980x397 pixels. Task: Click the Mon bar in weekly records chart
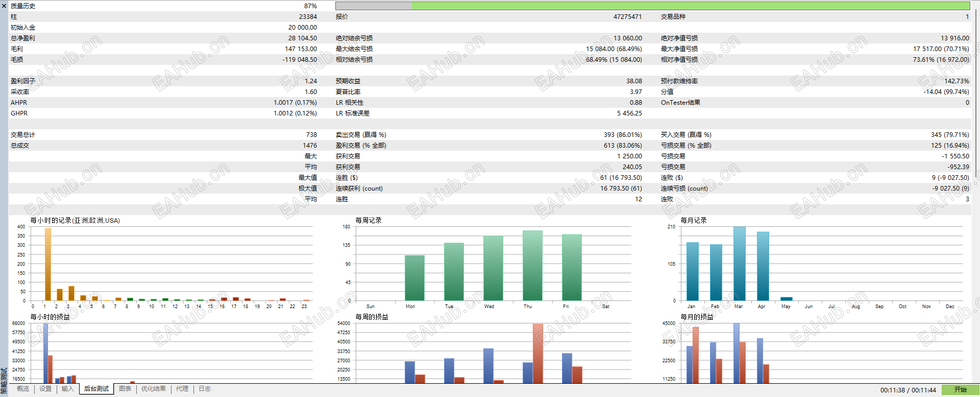coord(414,278)
